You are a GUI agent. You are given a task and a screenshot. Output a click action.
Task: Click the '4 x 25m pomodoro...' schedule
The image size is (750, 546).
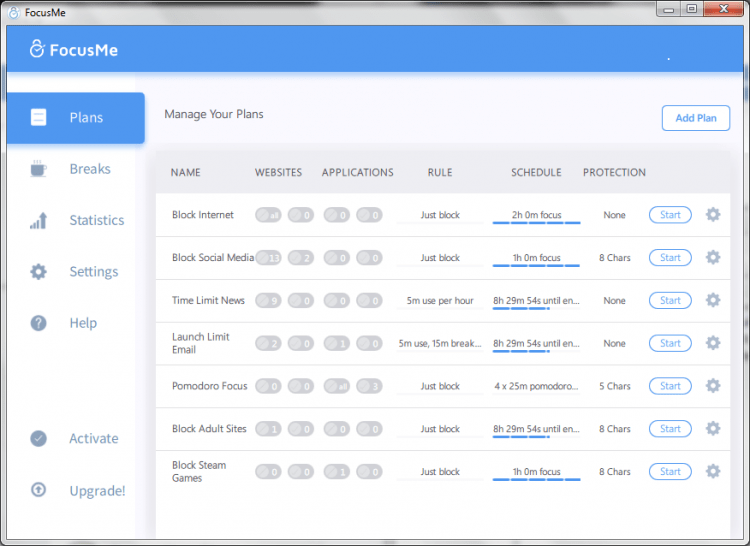pos(536,386)
